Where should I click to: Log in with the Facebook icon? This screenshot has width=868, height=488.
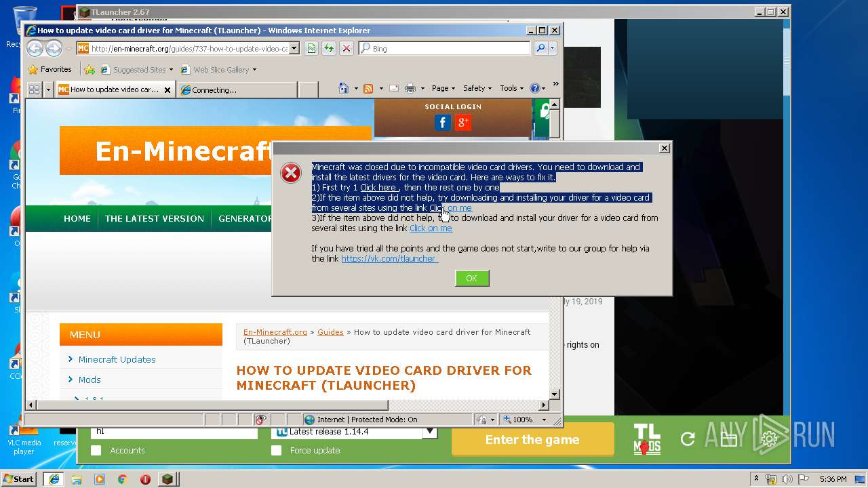click(442, 123)
